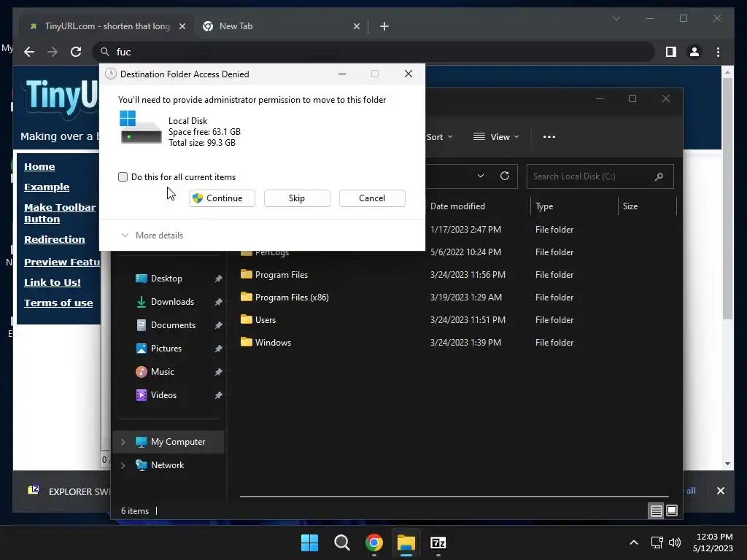The image size is (747, 560).
Task: Open View dropdown in File Explorer
Action: [496, 137]
